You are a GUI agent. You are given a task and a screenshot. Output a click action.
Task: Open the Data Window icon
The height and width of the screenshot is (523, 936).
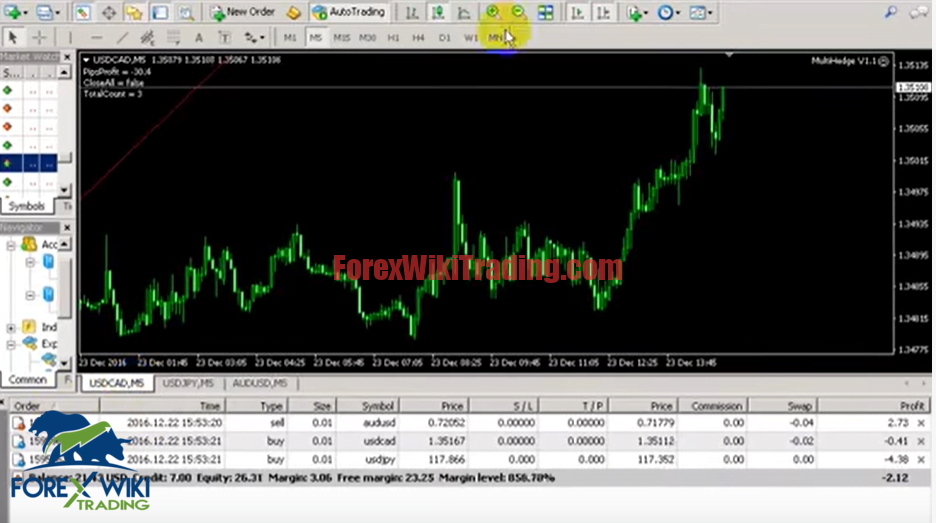pos(109,12)
